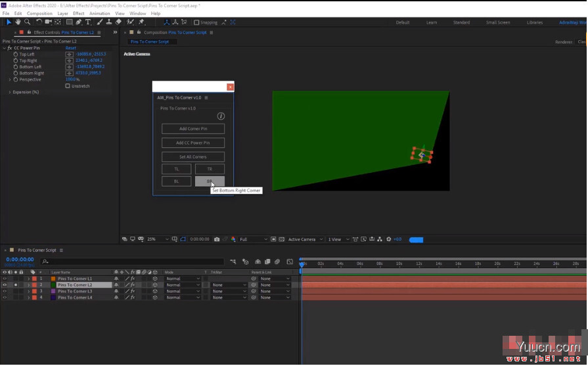Image resolution: width=588 pixels, height=366 pixels.
Task: Open the File menu
Action: 6,14
